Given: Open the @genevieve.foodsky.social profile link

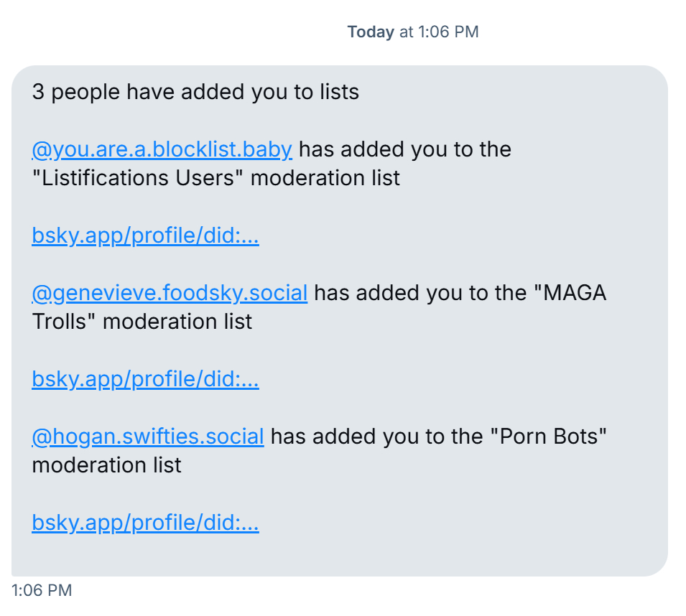Looking at the screenshot, I should click(170, 293).
